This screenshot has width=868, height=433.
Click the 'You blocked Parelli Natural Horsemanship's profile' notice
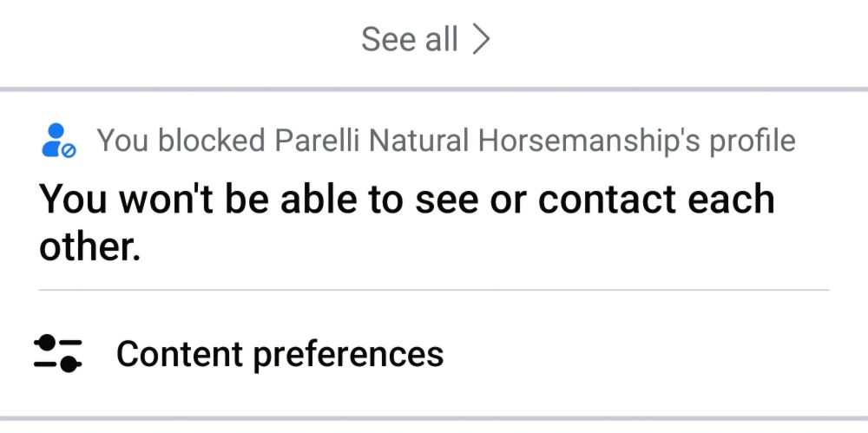click(x=445, y=140)
